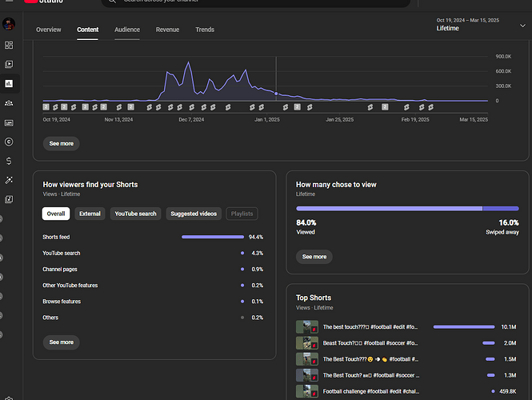Open the Subtitles sidebar icon
The width and height of the screenshot is (532, 400).
[x=9, y=123]
